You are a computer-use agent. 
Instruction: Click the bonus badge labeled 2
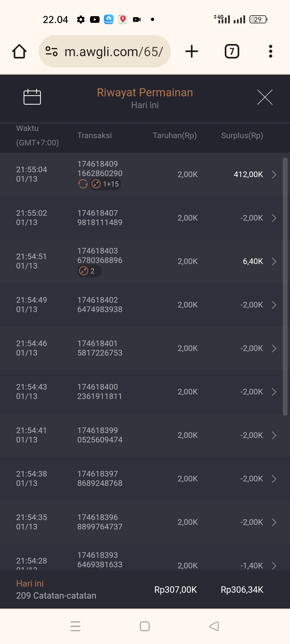[89, 271]
